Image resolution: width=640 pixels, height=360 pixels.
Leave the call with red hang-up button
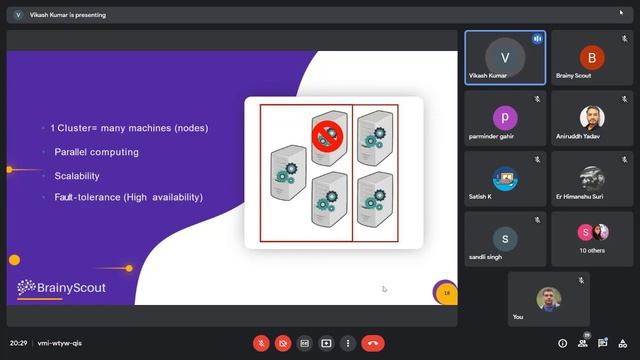click(373, 343)
